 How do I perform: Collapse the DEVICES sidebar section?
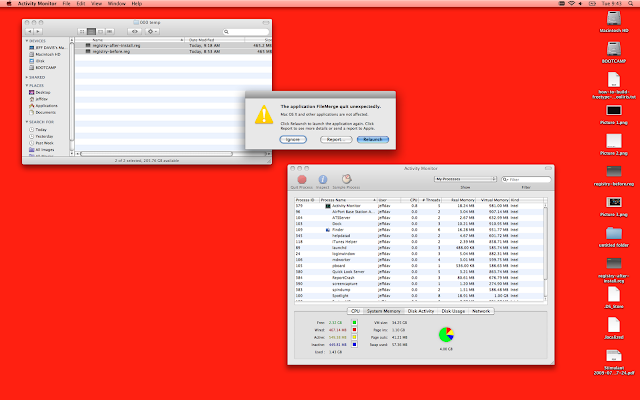[27, 41]
